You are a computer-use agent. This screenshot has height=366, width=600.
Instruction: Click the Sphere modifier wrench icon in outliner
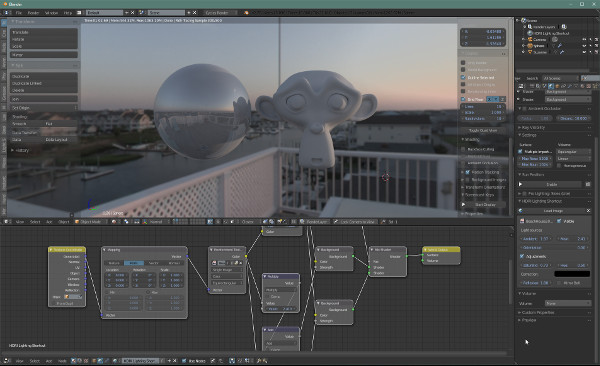[x=560, y=46]
